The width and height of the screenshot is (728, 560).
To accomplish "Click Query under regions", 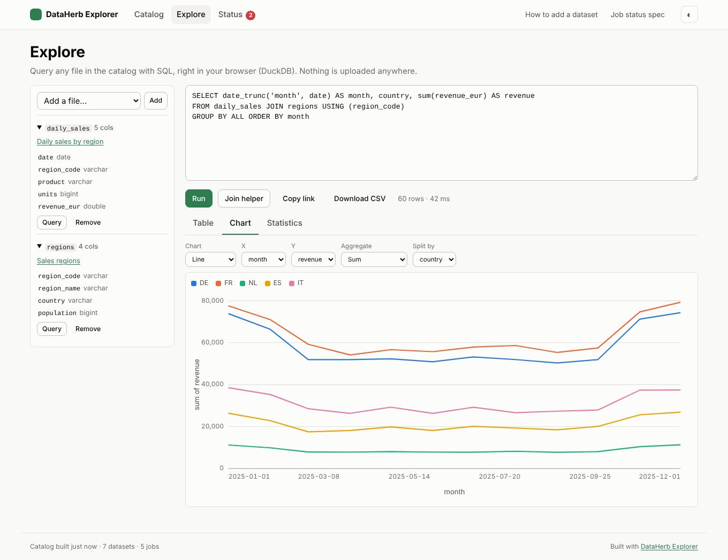I will pos(52,329).
